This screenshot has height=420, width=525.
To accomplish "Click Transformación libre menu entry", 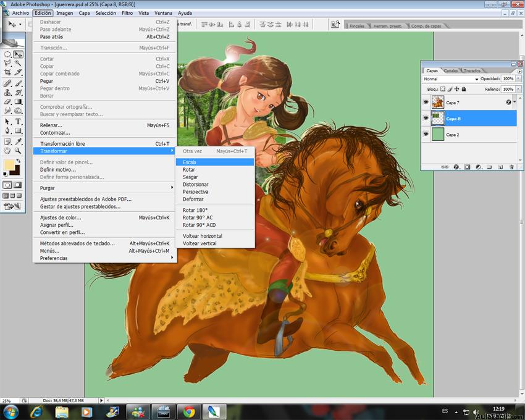I will coord(104,144).
